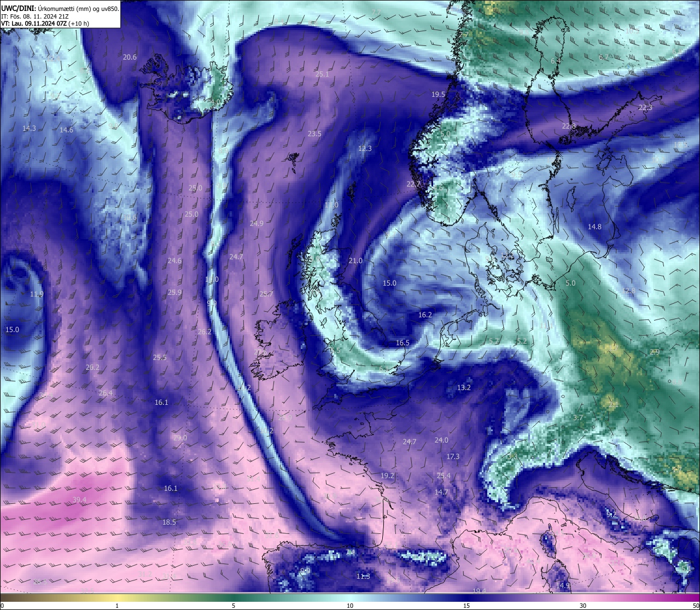Click the 14.3 value label
Image resolution: width=700 pixels, height=610 pixels.
tap(29, 128)
